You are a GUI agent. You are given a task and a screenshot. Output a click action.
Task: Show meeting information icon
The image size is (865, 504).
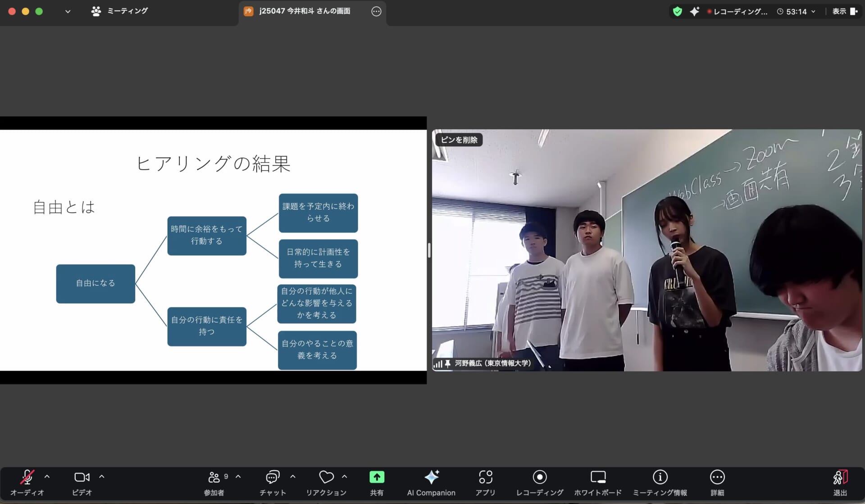(x=660, y=477)
